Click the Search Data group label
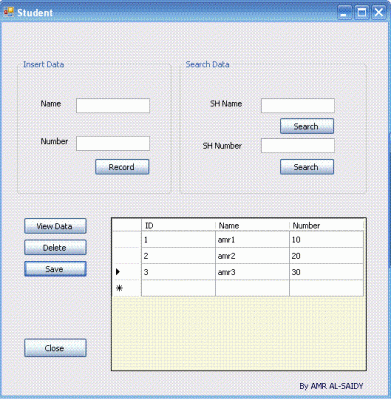 (x=207, y=64)
